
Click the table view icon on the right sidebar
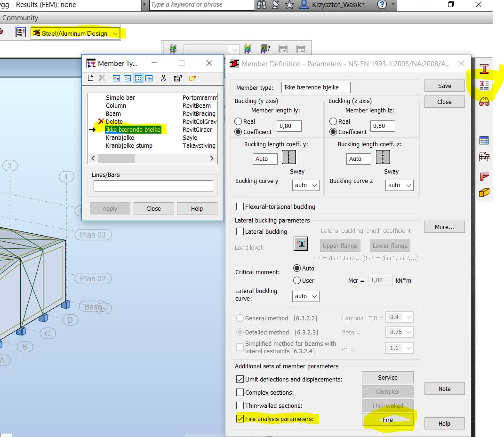click(484, 140)
